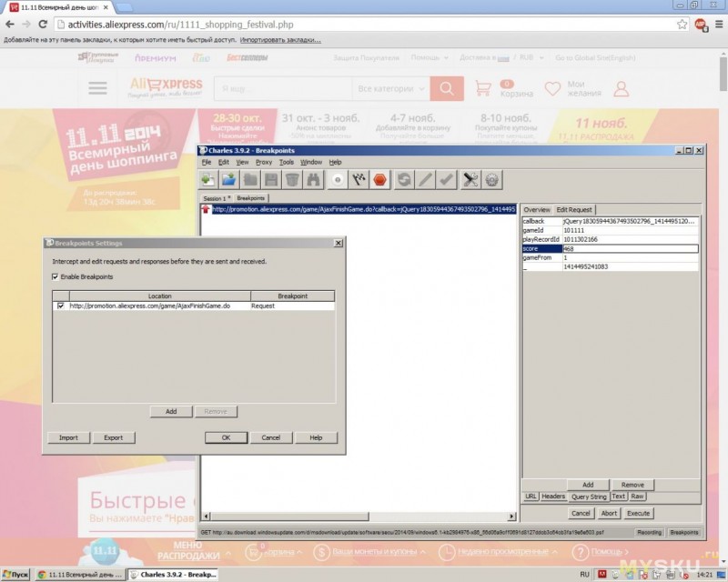The height and width of the screenshot is (582, 728).
Task: Click the New Session toolbar icon in Charles
Action: tap(208, 180)
